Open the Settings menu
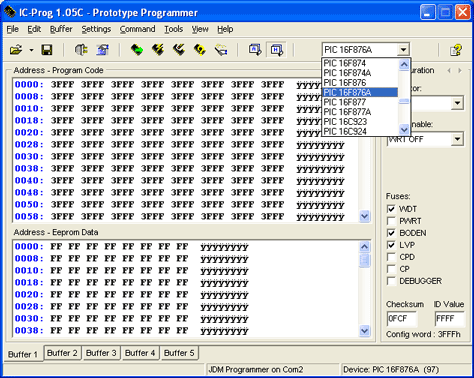 [96, 29]
